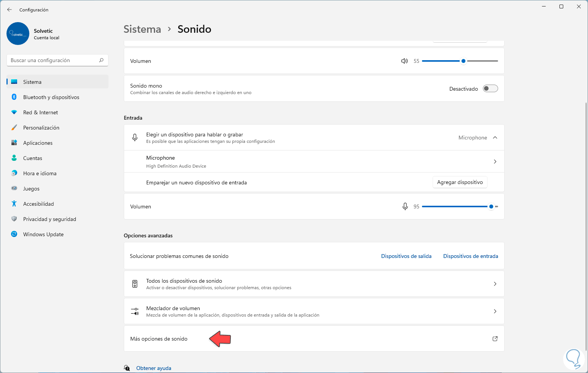The height and width of the screenshot is (373, 588).
Task: Go to Red & Internet settings
Action: pos(40,112)
